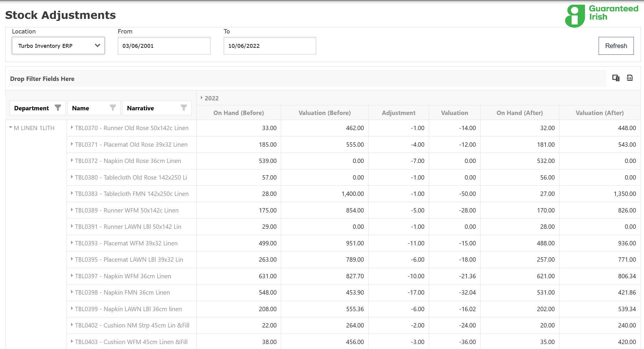Click the To date field

[269, 46]
